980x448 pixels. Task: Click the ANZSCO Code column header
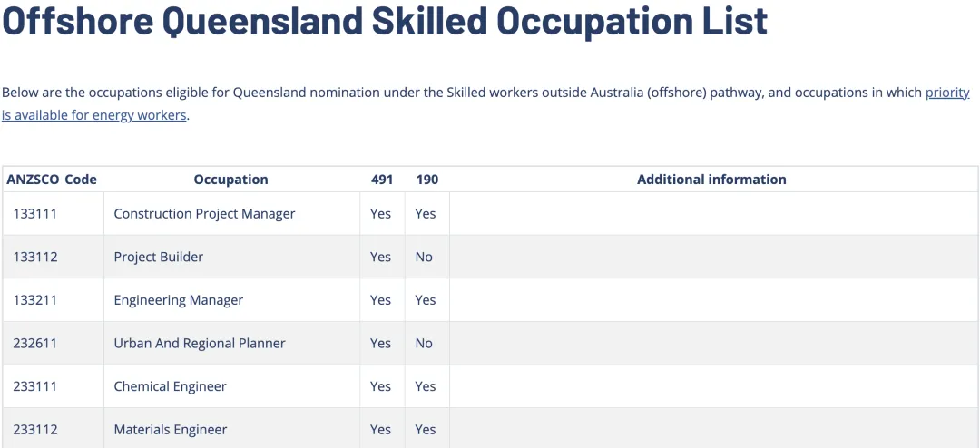pos(52,180)
